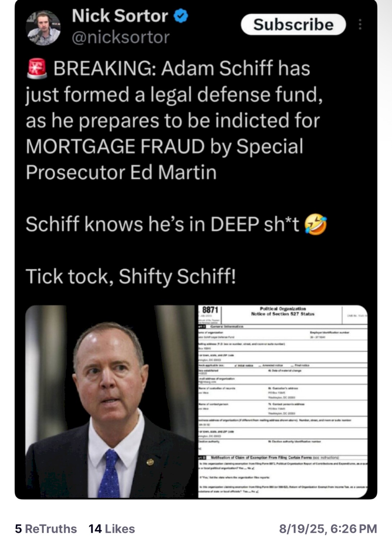Open the @nicksortor handle link
Screen dimensions: 392x540
(x=120, y=37)
